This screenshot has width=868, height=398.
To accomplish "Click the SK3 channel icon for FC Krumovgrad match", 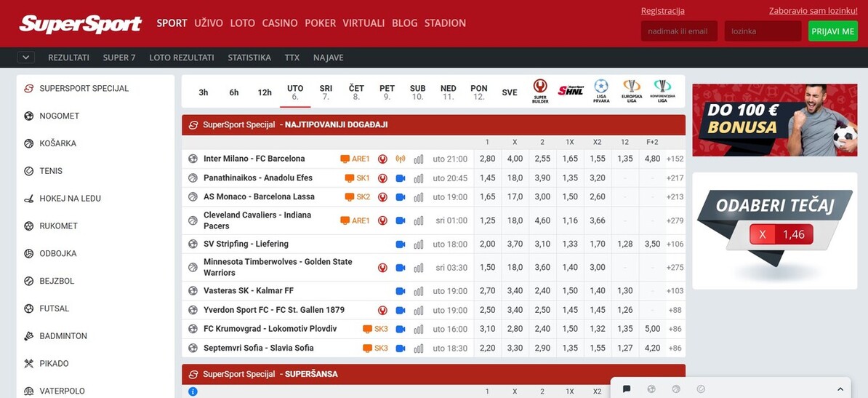I will tap(375, 329).
